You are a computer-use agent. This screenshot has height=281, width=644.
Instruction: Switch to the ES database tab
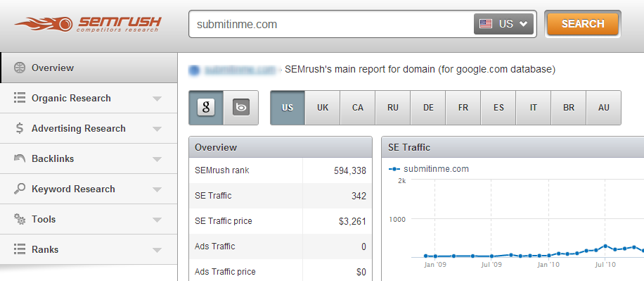tap(498, 108)
